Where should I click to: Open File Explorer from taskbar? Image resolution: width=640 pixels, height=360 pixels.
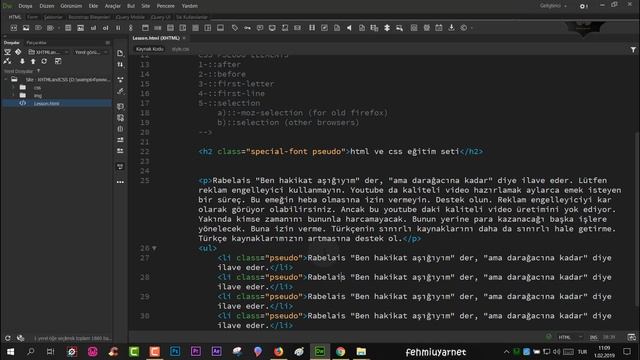tap(361, 351)
